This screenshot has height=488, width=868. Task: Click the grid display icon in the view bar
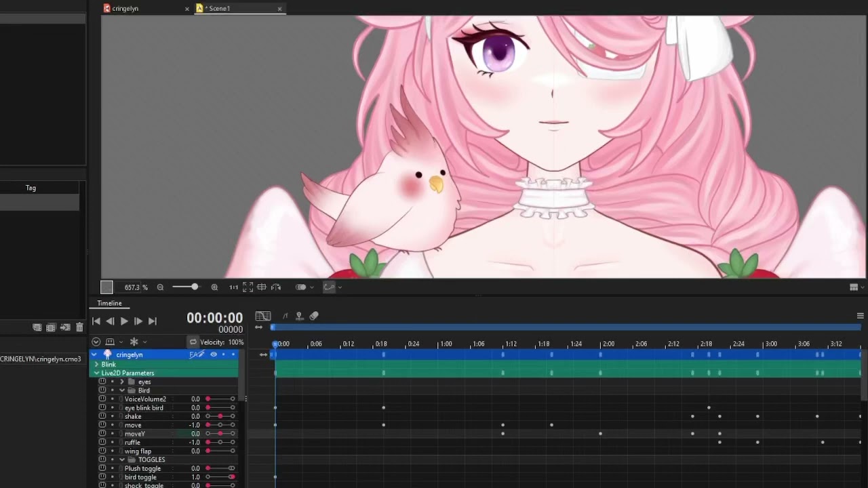tap(262, 287)
